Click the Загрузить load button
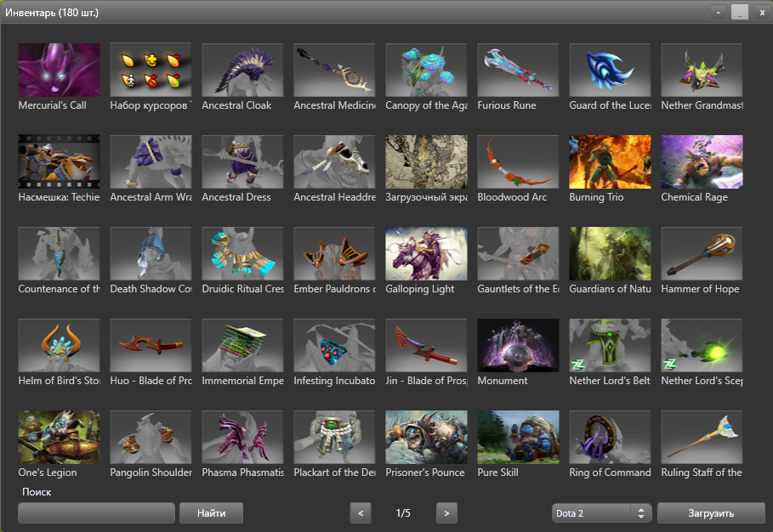773x532 pixels. coord(712,512)
